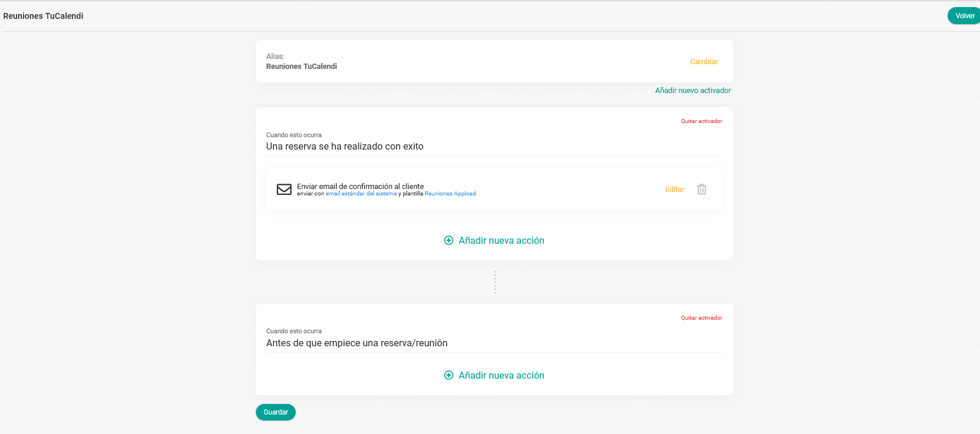Click 'Enviar email de confirmación al cliente' text
The image size is (980, 434).
[360, 186]
